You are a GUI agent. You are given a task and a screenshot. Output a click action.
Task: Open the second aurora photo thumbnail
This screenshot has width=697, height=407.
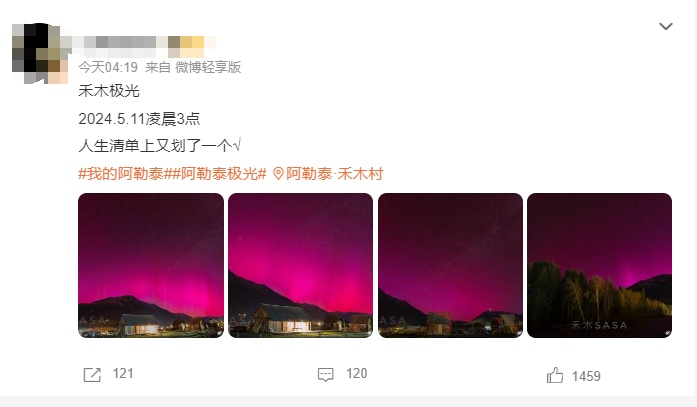click(300, 265)
